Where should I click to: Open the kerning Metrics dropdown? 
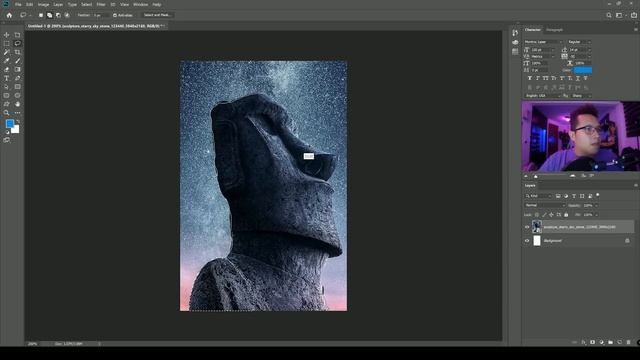(543, 56)
